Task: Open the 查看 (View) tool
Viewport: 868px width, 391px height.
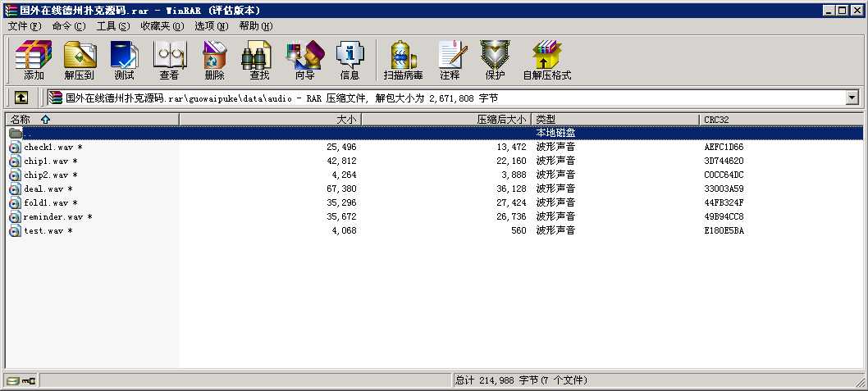Action: [x=169, y=60]
